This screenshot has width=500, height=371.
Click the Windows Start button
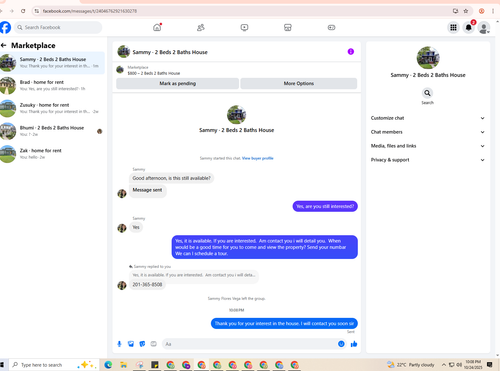pyautogui.click(x=2, y=365)
